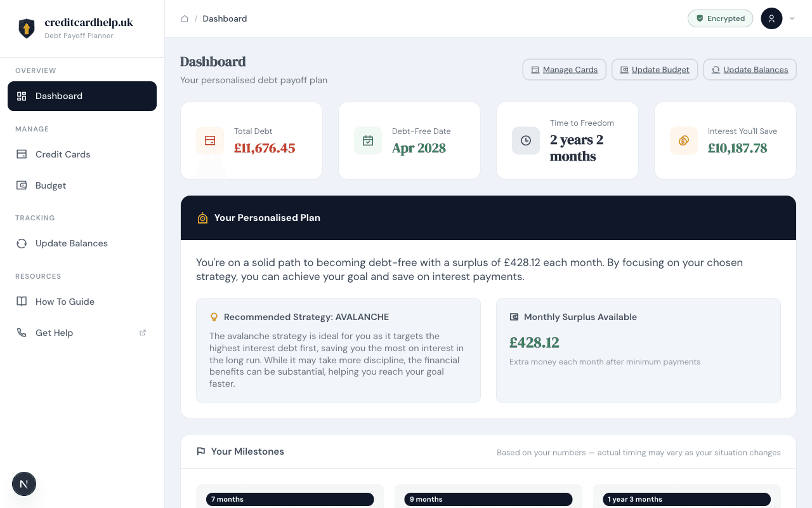Click the clock icon next to Time to Freedom

[x=526, y=140]
